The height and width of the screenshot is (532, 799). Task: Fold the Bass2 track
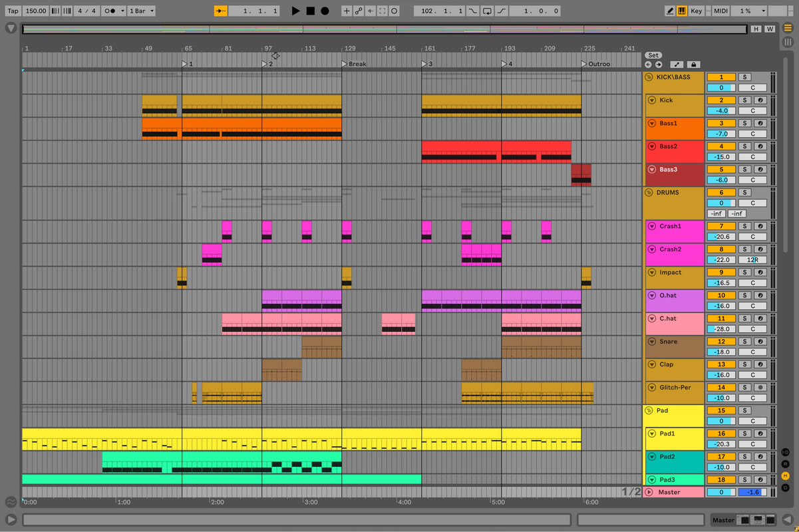pyautogui.click(x=652, y=146)
